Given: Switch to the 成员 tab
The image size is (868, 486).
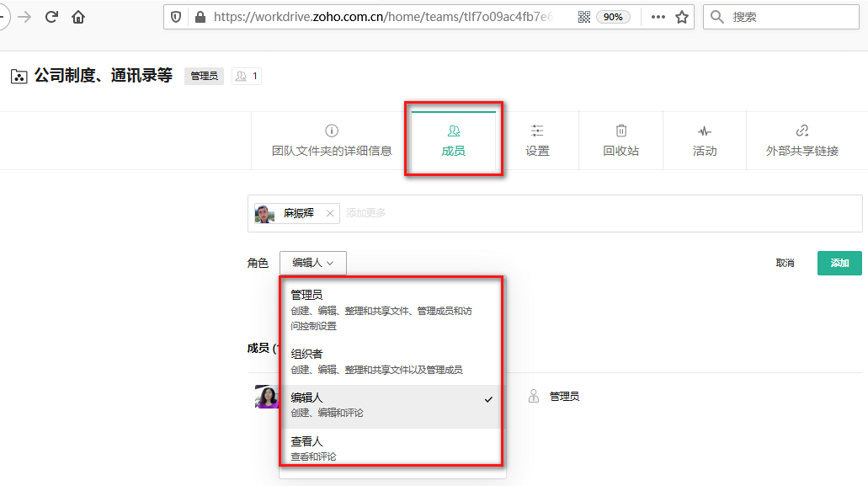Looking at the screenshot, I should [454, 139].
